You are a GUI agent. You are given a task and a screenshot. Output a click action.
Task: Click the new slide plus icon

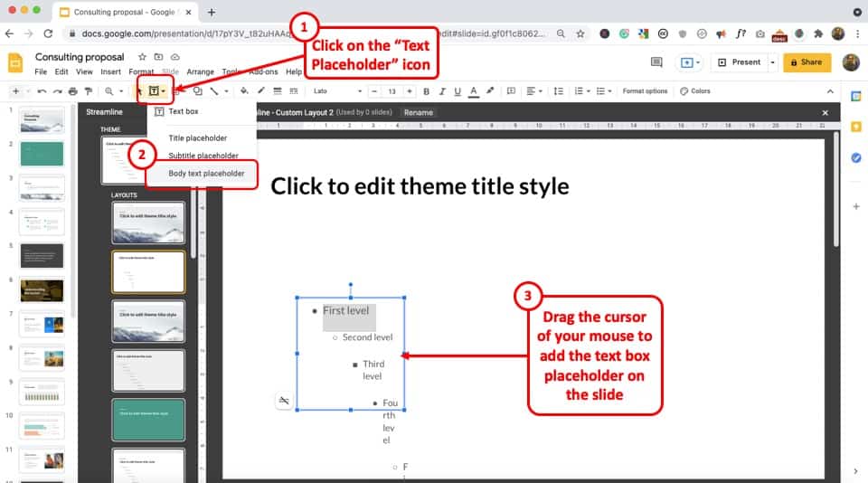(15, 90)
